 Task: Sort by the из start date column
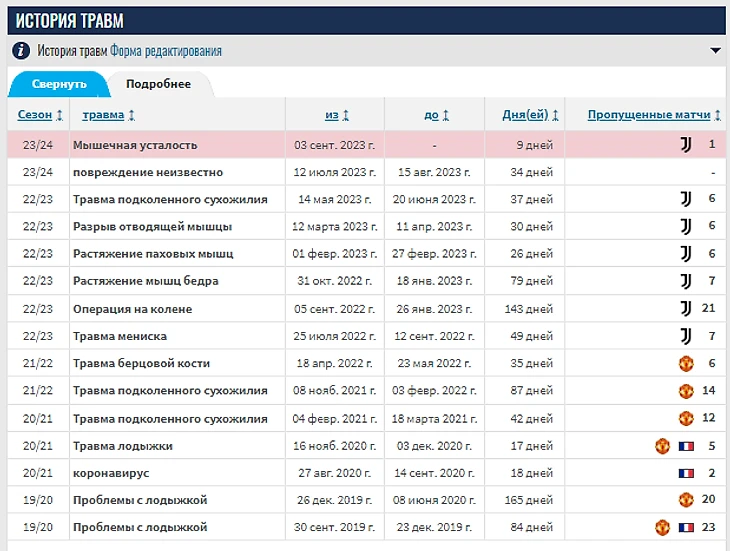coord(337,115)
